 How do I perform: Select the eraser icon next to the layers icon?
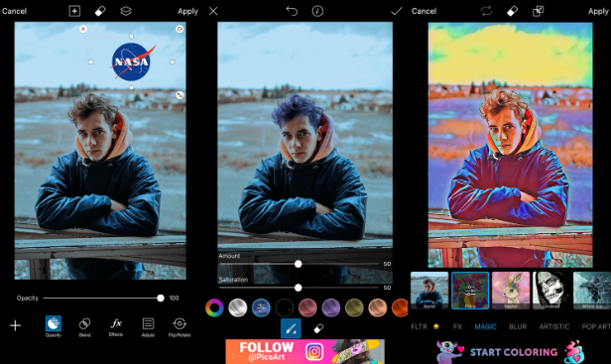coord(100,11)
